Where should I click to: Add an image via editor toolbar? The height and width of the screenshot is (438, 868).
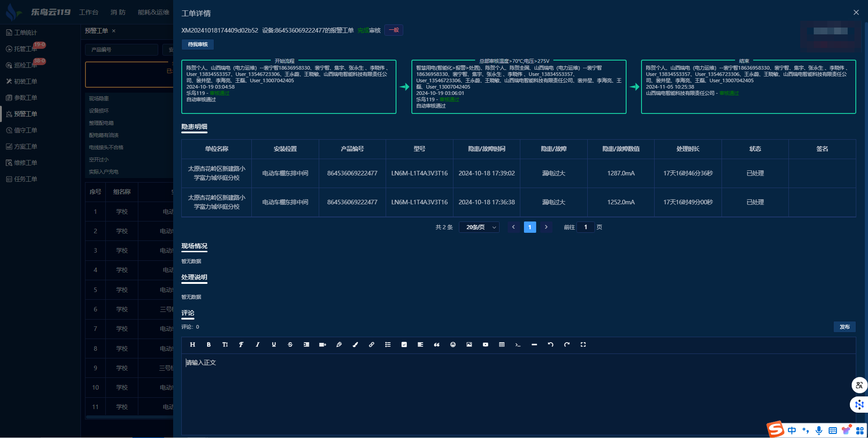469,344
